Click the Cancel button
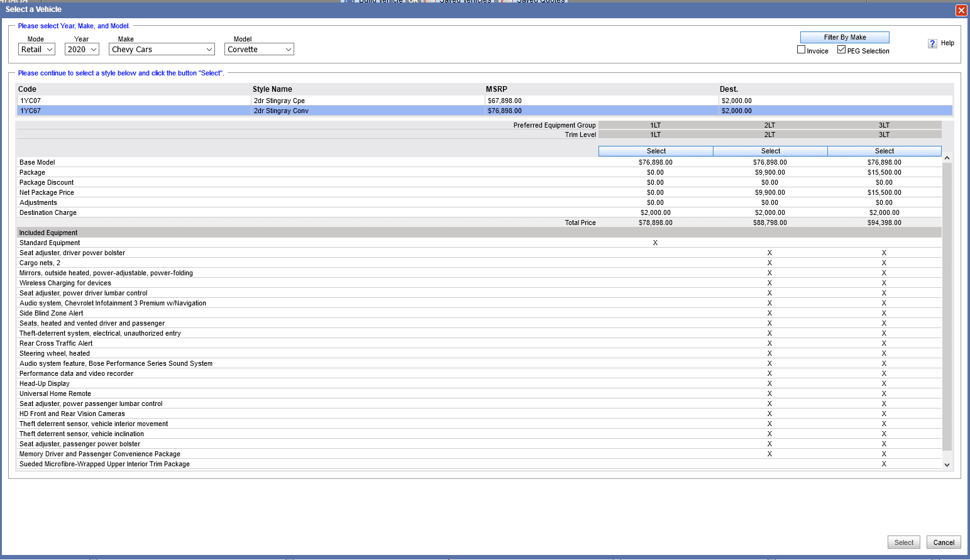The image size is (970, 560). tap(944, 542)
